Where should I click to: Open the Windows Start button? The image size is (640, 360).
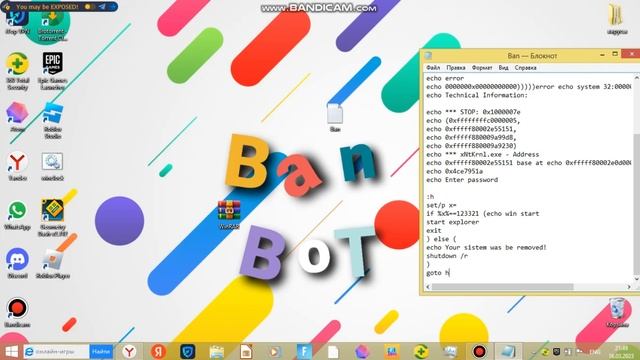coord(11,351)
